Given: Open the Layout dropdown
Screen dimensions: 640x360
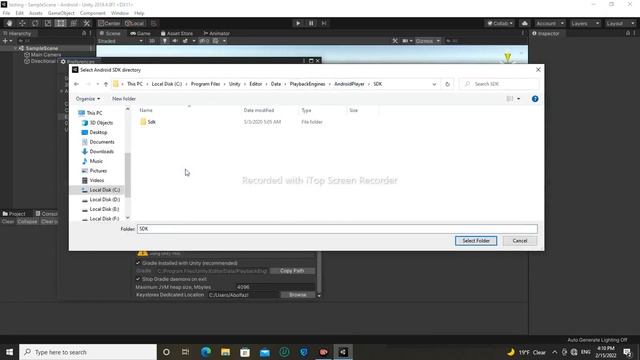Looking at the screenshot, I should click(620, 23).
